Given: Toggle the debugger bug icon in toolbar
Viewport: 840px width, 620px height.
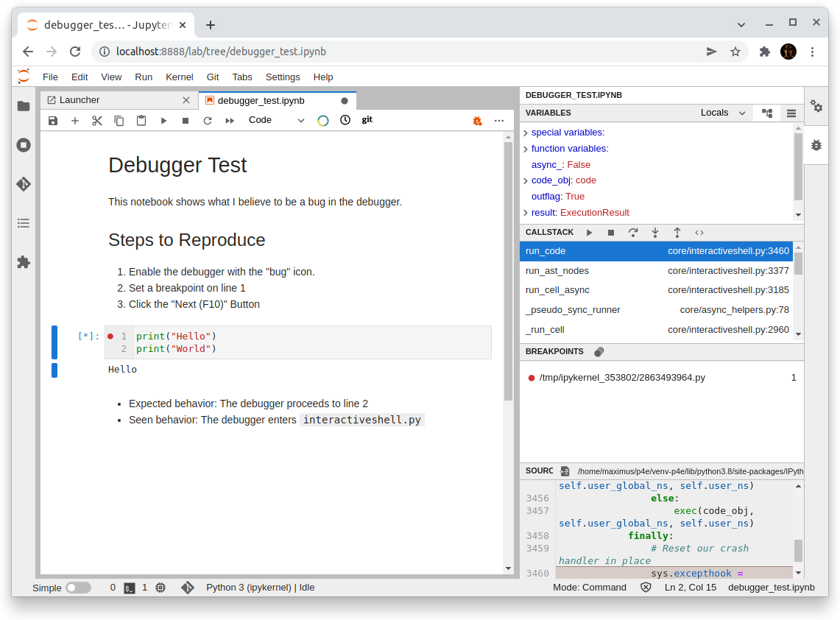Looking at the screenshot, I should coord(477,121).
